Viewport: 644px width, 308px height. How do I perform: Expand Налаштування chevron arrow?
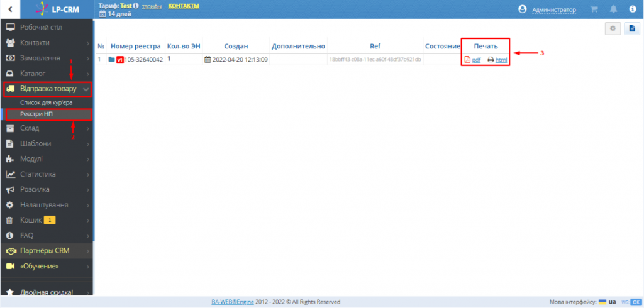click(x=88, y=205)
